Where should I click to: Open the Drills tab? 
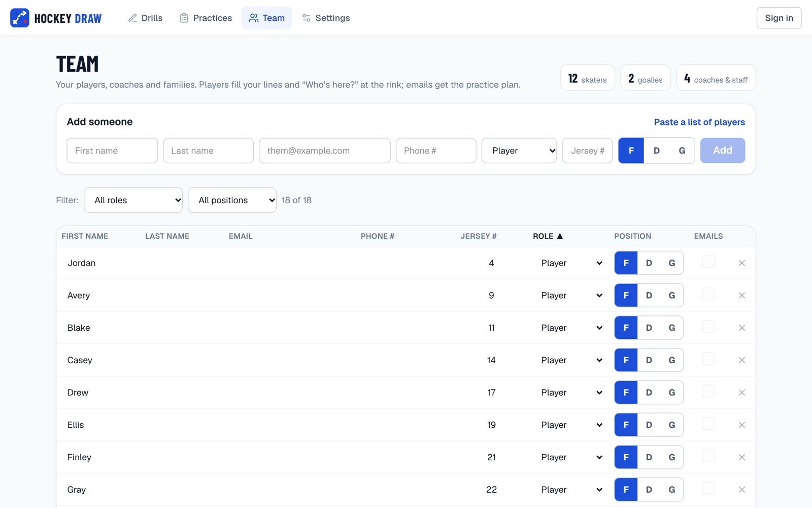click(x=146, y=18)
